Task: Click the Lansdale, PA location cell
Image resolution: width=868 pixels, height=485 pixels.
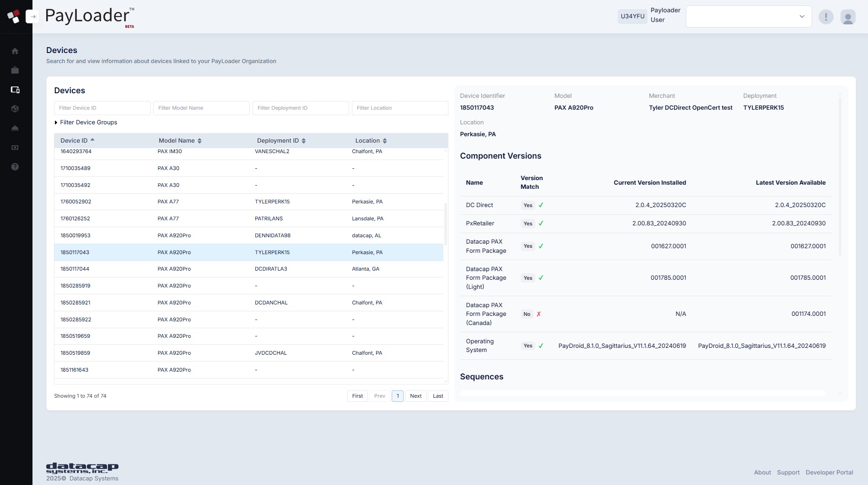Action: click(x=367, y=219)
